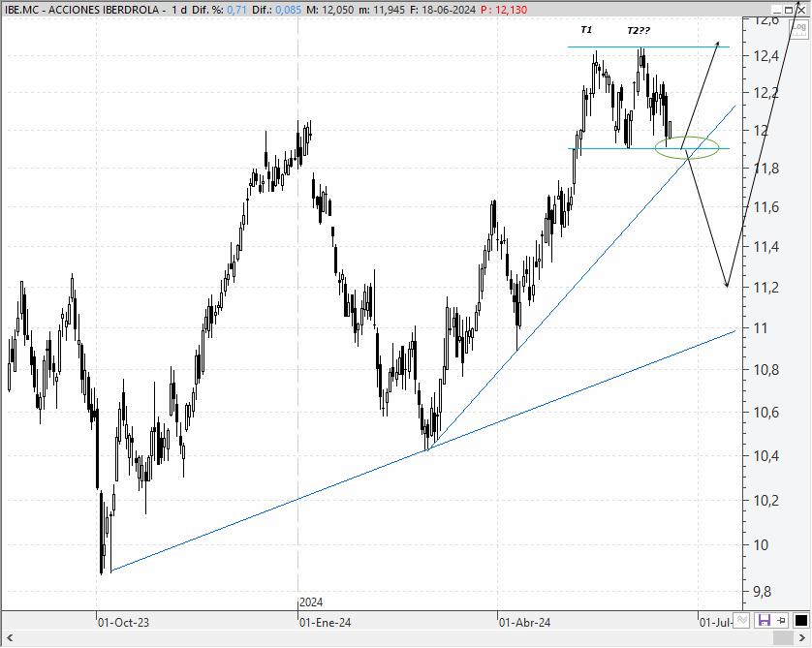Click the '10,6' price axis label
812x648 pixels.
[766, 413]
